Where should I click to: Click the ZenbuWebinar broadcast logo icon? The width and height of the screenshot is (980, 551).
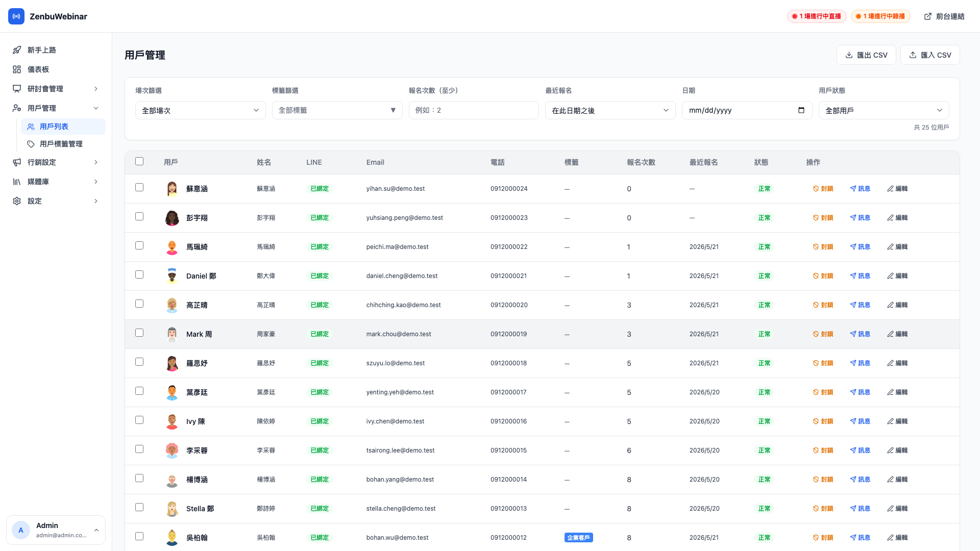click(16, 16)
